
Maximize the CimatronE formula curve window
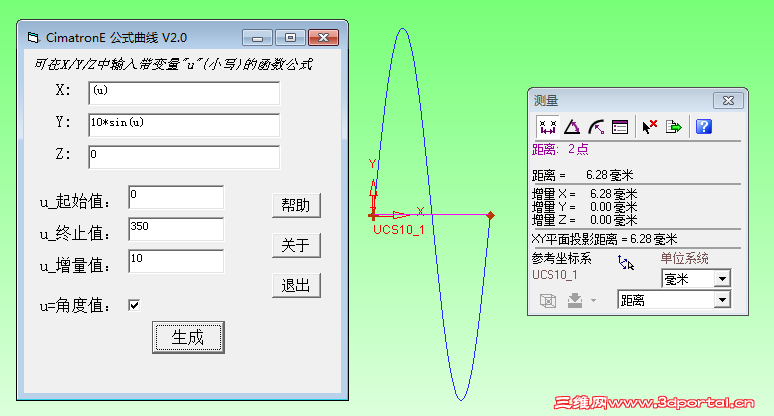coord(290,38)
